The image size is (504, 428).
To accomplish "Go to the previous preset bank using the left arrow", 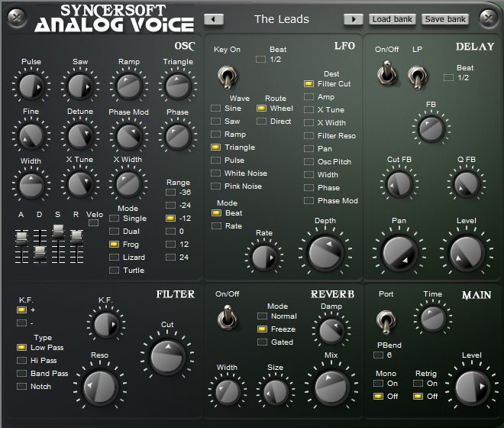I will click(214, 19).
